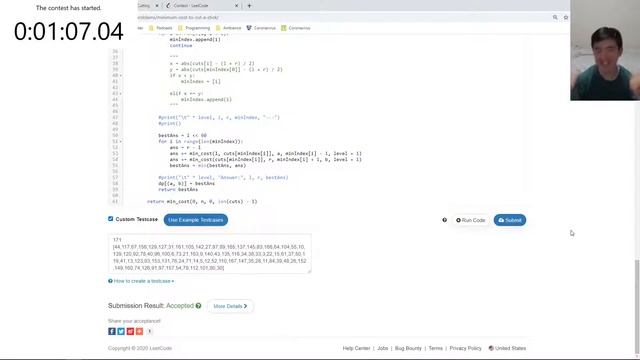Screen dimensions: 640x360
Task: Collapse code fold arrow at line 43
Action: click(121, 93)
